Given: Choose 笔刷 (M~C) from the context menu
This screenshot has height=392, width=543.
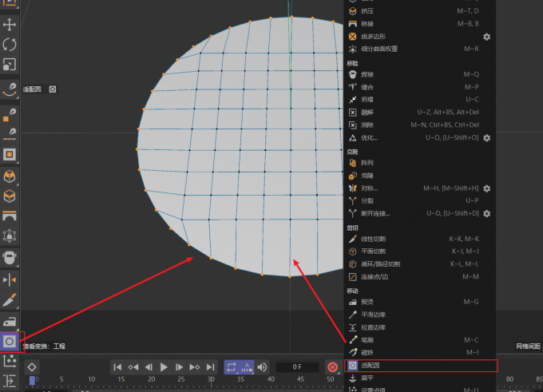Looking at the screenshot, I should [x=420, y=340].
